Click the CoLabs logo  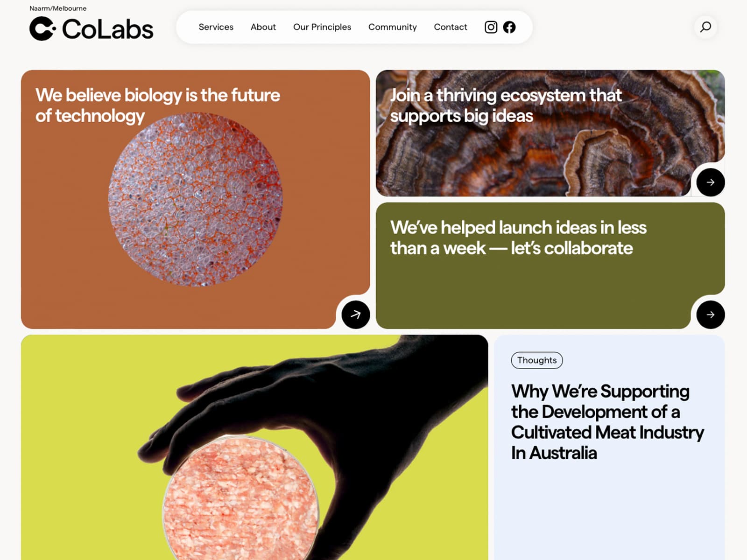(x=92, y=29)
